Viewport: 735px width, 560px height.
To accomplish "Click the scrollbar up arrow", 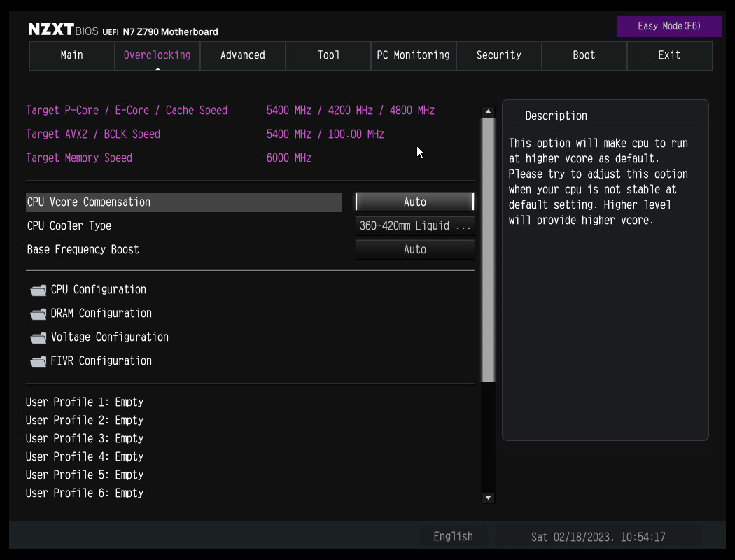I will click(489, 112).
